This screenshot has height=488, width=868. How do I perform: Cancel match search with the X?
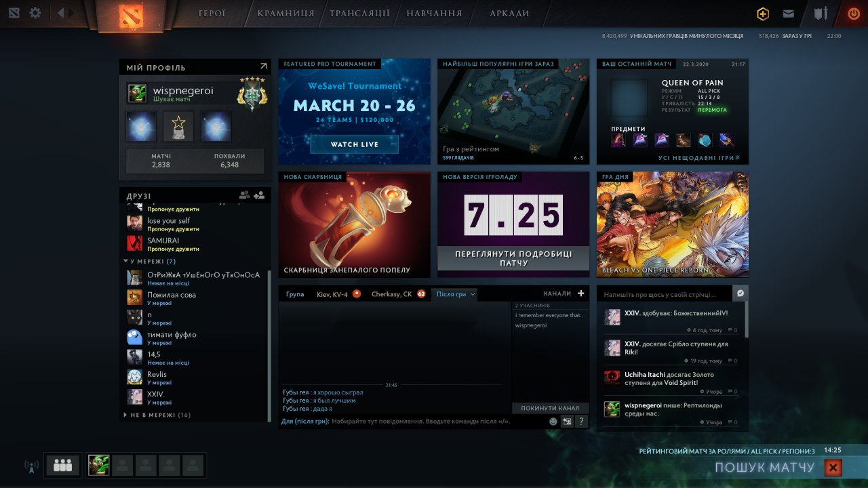833,467
